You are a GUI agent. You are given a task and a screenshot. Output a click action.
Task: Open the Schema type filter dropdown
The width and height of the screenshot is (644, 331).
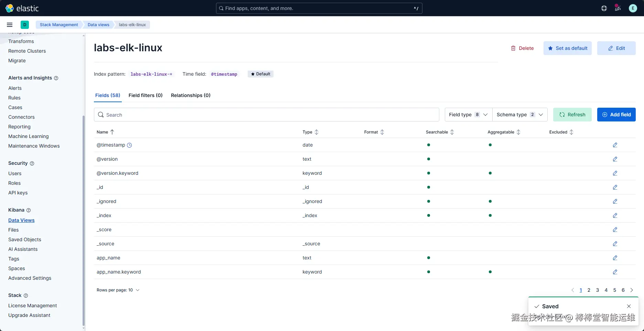click(520, 115)
